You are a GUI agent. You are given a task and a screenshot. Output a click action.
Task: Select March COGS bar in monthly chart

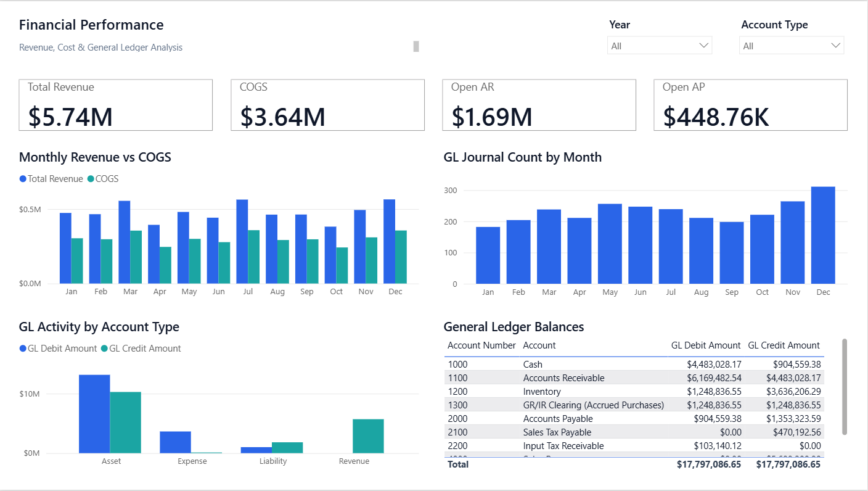(136, 257)
